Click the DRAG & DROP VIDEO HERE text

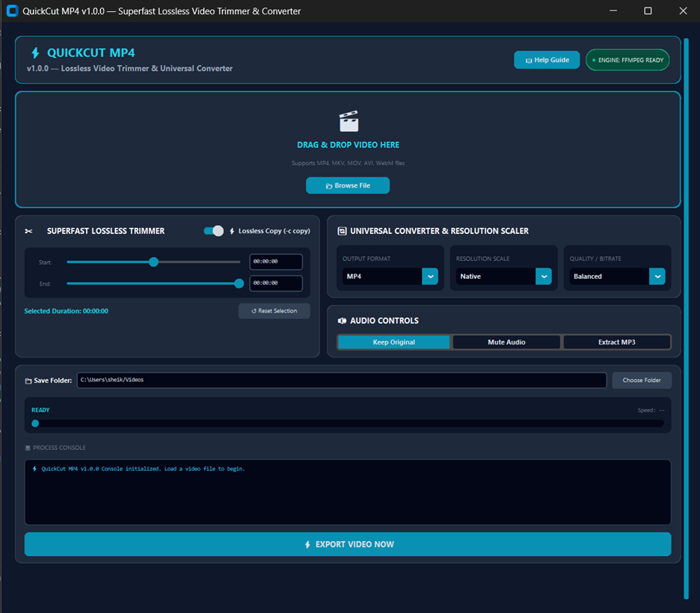(x=349, y=145)
